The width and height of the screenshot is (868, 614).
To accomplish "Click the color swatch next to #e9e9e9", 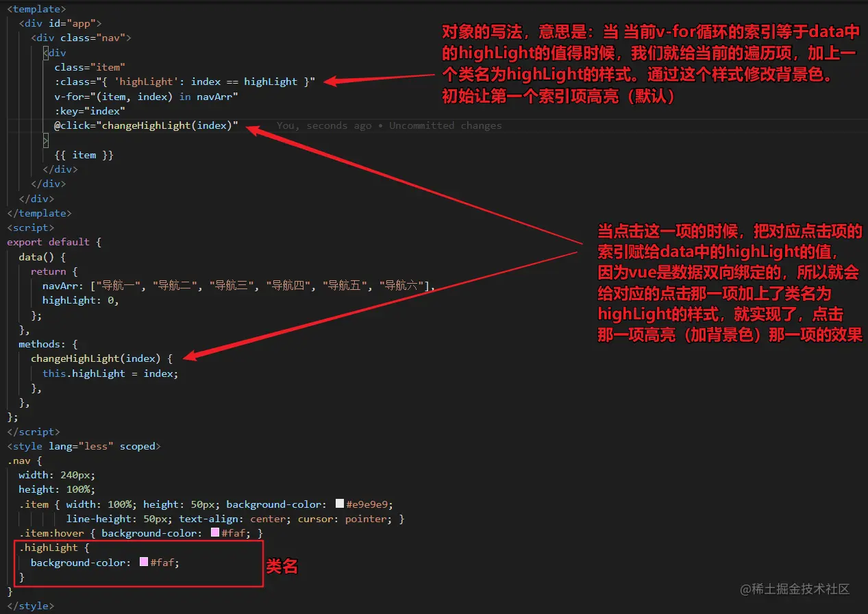I will point(339,504).
